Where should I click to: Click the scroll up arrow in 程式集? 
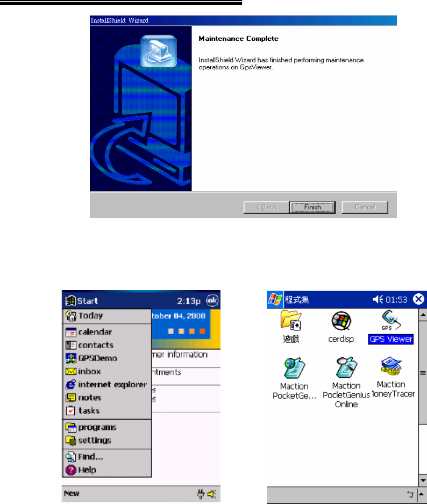(423, 315)
